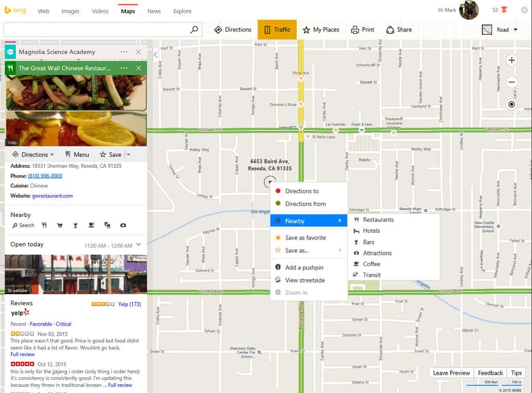Open Full review for Nov 03 review
The height and width of the screenshot is (393, 532).
coord(23,354)
